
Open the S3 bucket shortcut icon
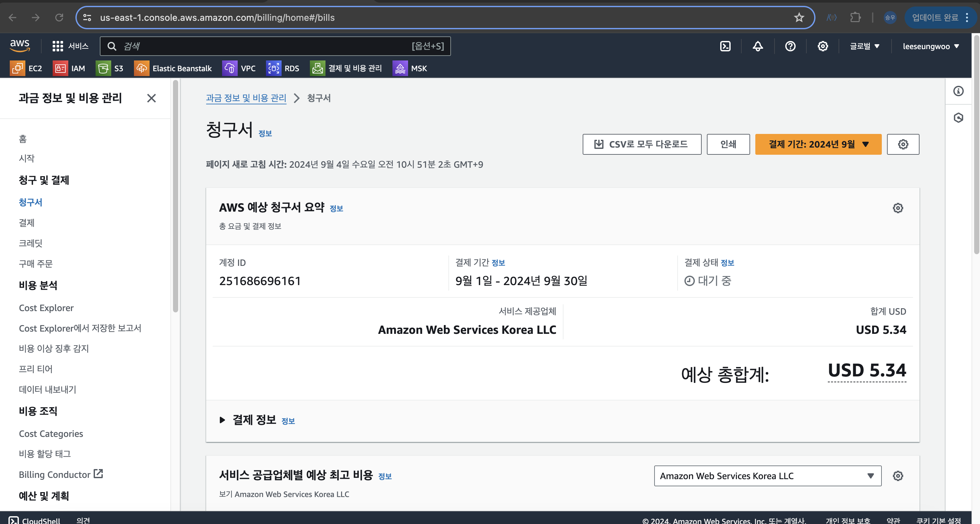click(x=103, y=69)
